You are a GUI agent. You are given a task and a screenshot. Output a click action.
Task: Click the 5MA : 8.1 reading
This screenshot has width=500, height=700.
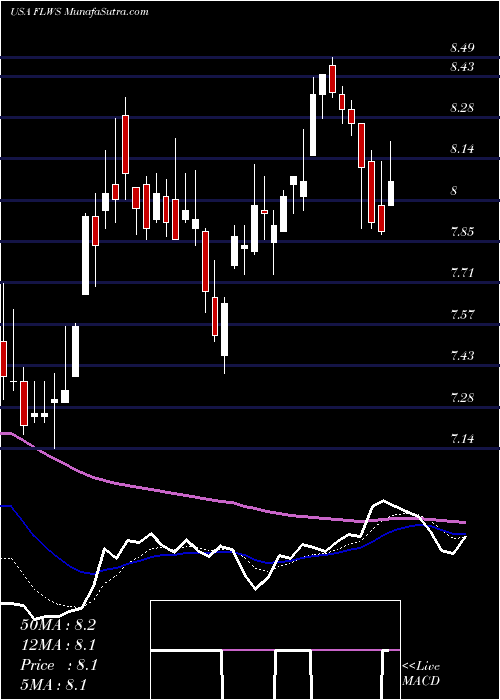pyautogui.click(x=53, y=685)
